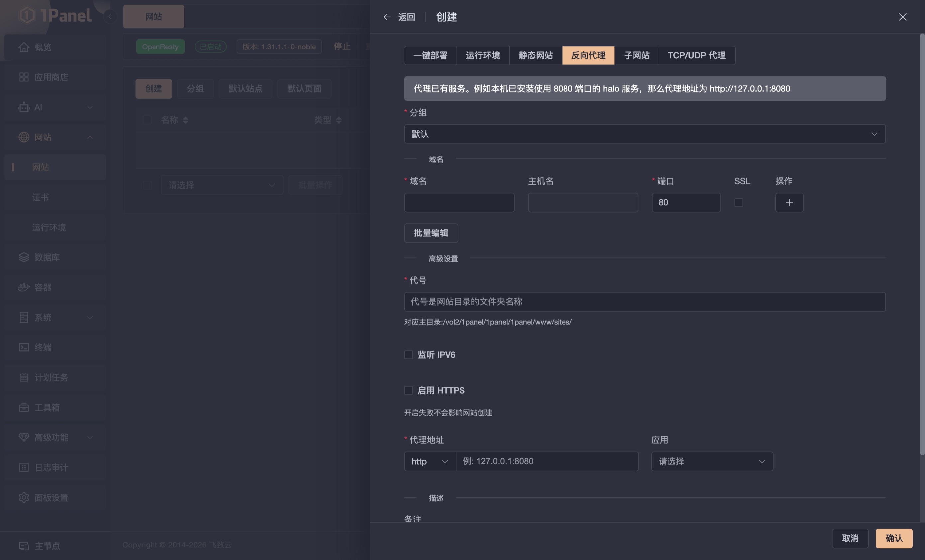This screenshot has height=560, width=925.
Task: Click the 系统 server icon
Action: [x=24, y=318]
